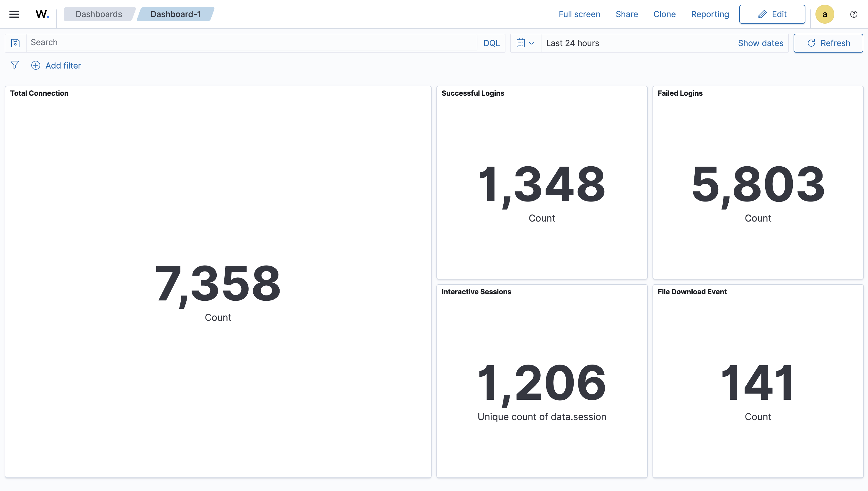868x491 pixels.
Task: Open the main navigation hamburger menu
Action: (x=14, y=14)
